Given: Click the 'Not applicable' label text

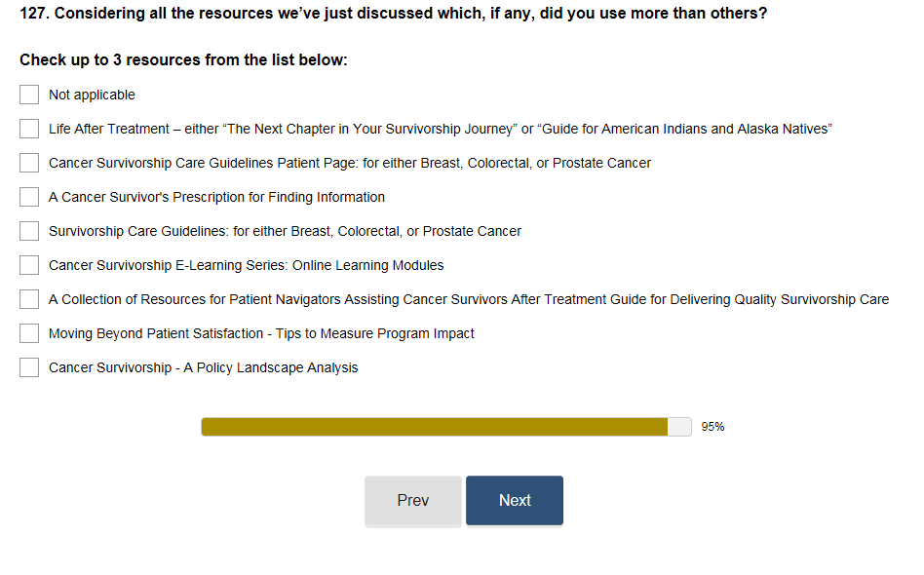Looking at the screenshot, I should [92, 95].
